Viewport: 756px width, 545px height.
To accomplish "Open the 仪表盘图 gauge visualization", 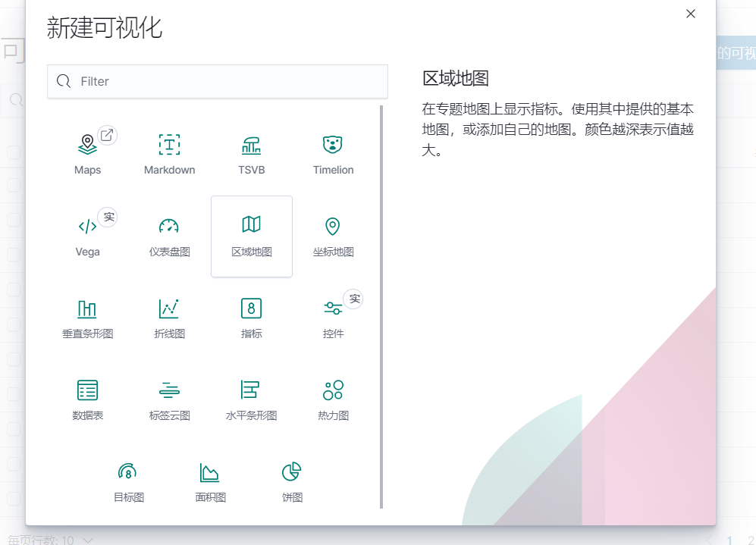I will 169,235.
